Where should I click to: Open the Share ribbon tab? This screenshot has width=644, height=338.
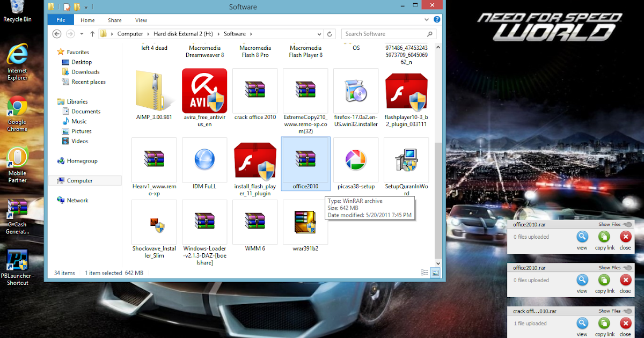pyautogui.click(x=114, y=20)
